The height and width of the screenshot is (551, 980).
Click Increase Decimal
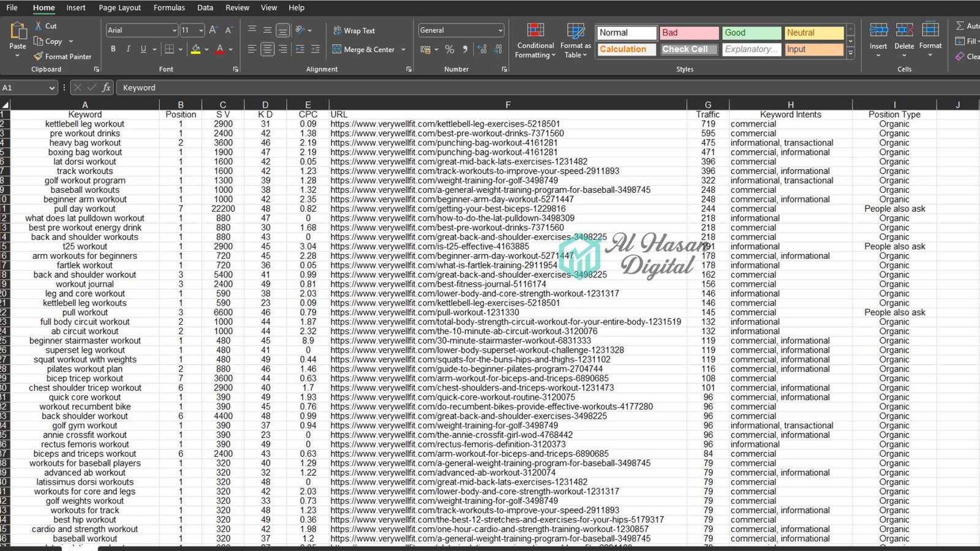coord(482,49)
